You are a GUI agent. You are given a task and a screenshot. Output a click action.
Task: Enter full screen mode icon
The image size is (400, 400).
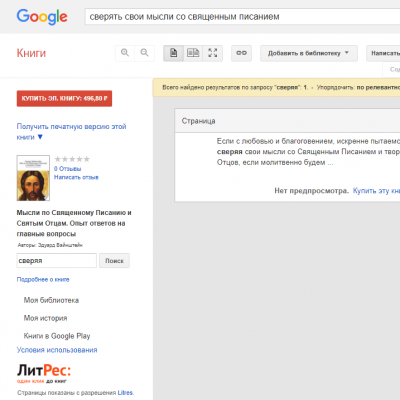click(213, 53)
